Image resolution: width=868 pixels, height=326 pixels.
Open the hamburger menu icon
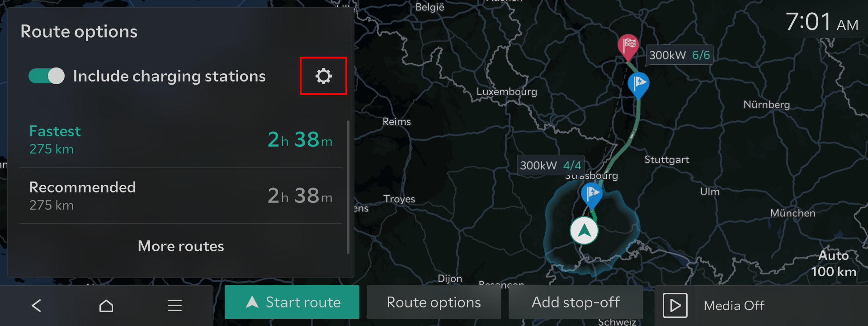(x=175, y=306)
